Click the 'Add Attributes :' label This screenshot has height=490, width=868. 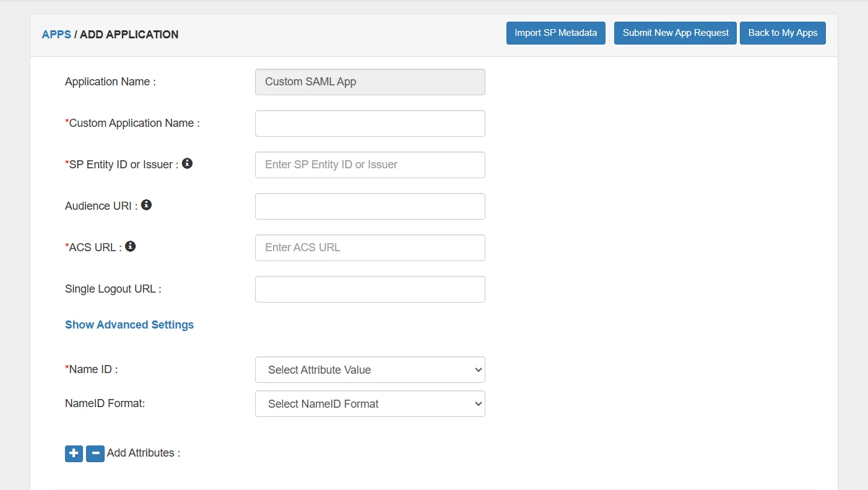coord(144,453)
